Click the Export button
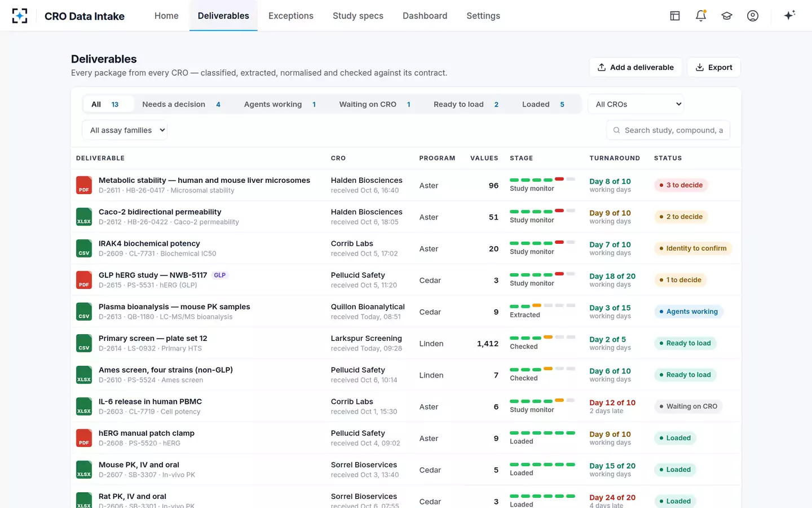Image resolution: width=812 pixels, height=508 pixels. (714, 67)
